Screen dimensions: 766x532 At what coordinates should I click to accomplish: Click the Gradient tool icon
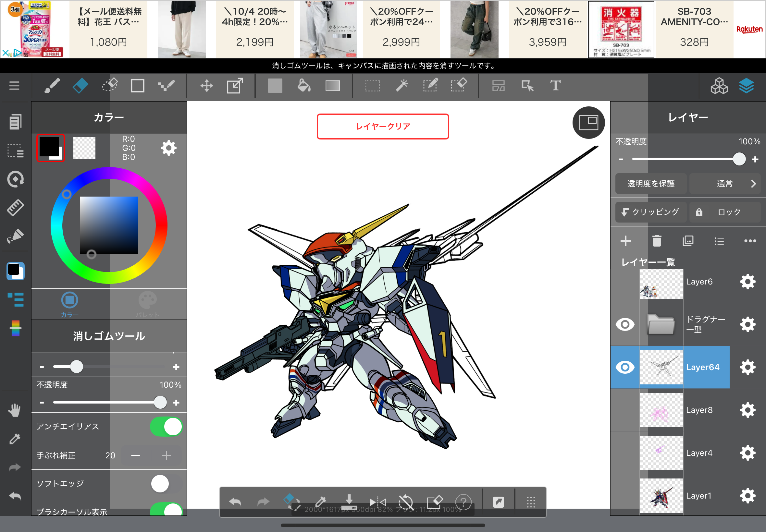332,86
